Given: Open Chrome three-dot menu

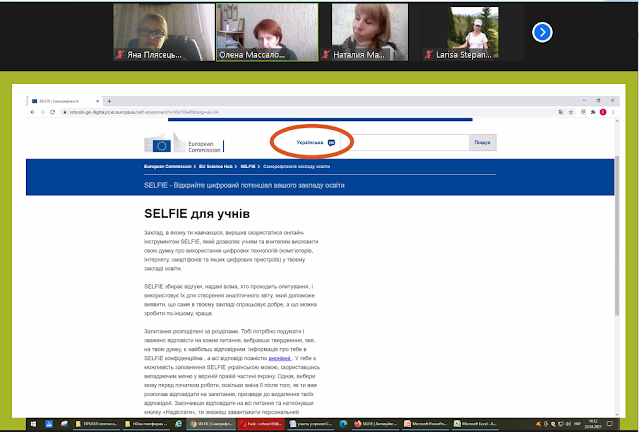Looking at the screenshot, I should 613,112.
